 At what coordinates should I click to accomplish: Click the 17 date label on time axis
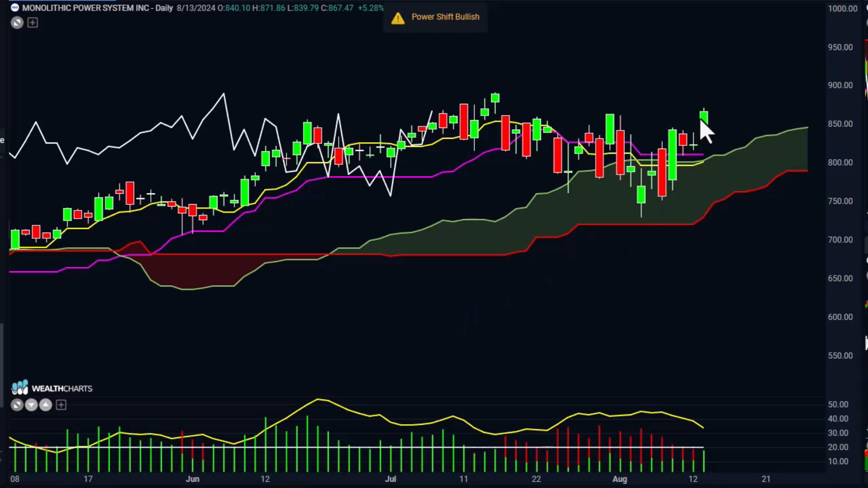pyautogui.click(x=88, y=479)
